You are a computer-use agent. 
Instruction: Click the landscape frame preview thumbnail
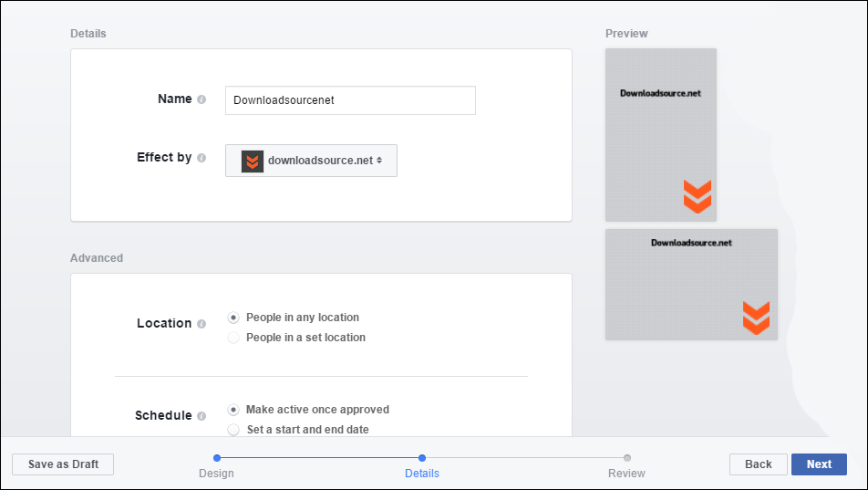pos(691,285)
